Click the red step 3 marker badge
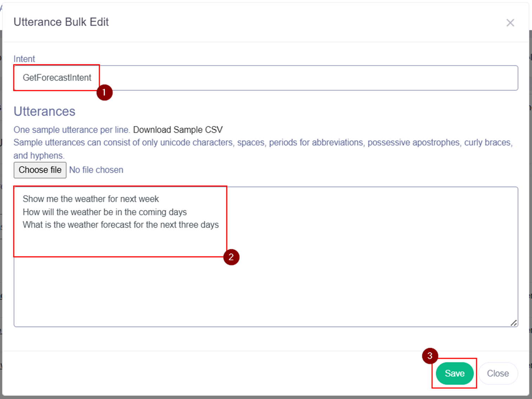Viewport: 532px width, 399px height. tap(430, 356)
